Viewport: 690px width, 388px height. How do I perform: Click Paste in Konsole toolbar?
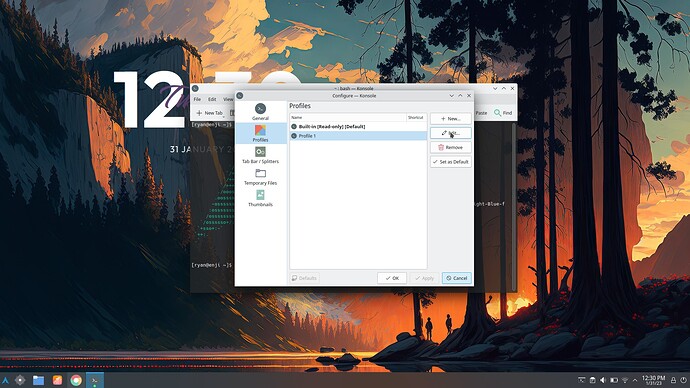[x=481, y=113]
